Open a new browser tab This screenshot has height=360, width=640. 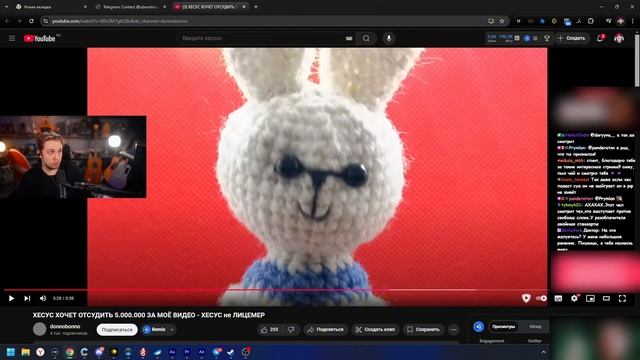[x=256, y=7]
